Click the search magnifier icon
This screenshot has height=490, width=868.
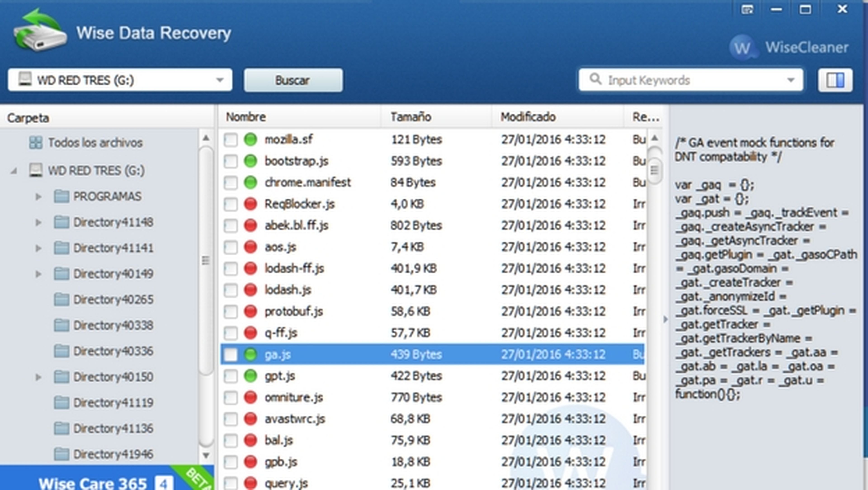(x=595, y=80)
